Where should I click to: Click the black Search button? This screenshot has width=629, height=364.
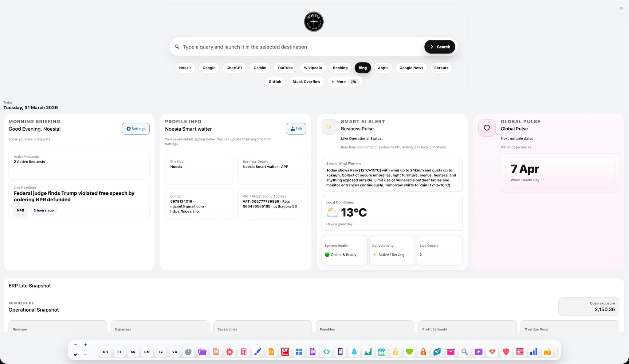pyautogui.click(x=440, y=47)
